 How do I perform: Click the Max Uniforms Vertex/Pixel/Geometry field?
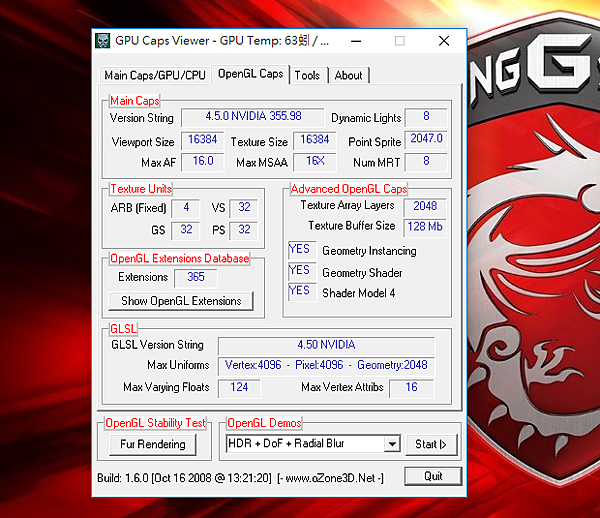[326, 366]
